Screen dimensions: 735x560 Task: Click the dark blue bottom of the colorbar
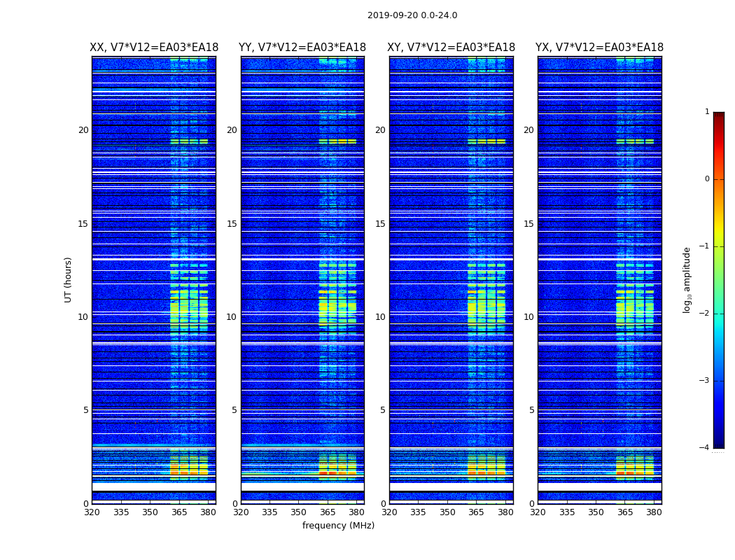point(718,441)
